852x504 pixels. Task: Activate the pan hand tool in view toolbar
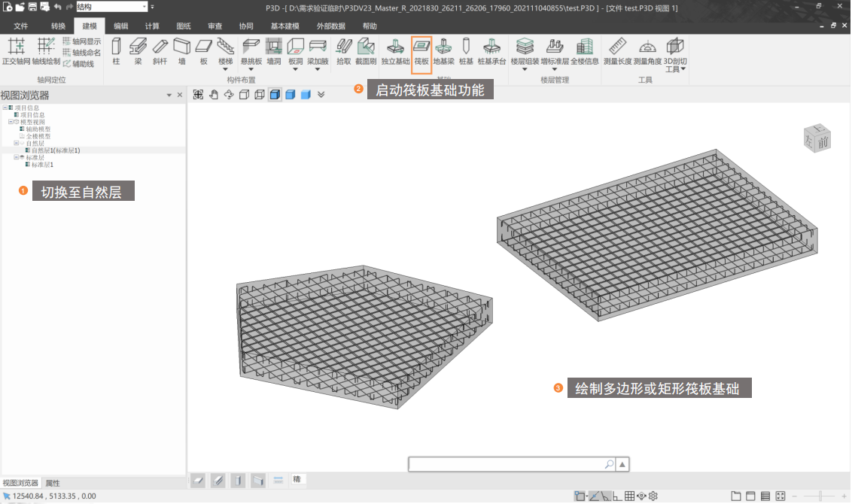(x=214, y=95)
